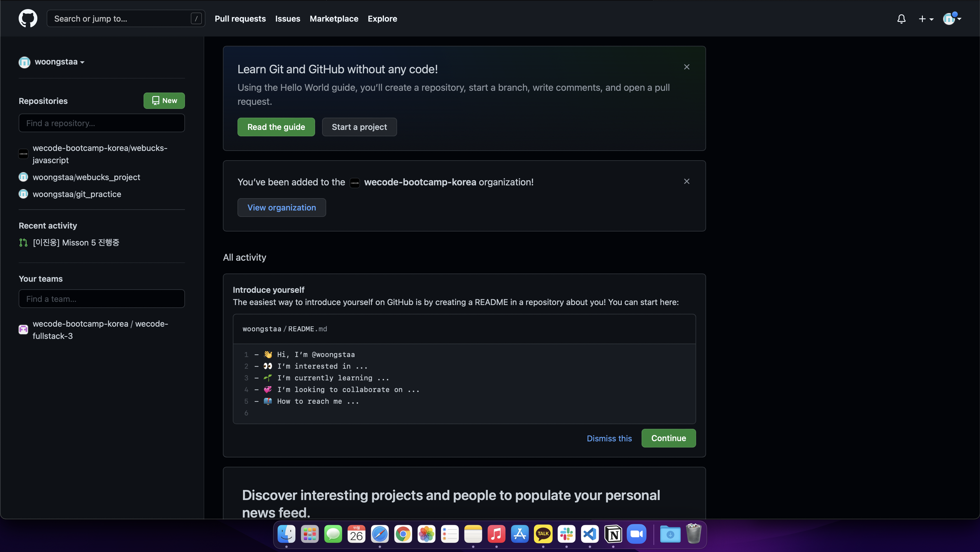Screen dimensions: 980x552
Task: Open KakaoTalk from the dock
Action: click(x=543, y=534)
